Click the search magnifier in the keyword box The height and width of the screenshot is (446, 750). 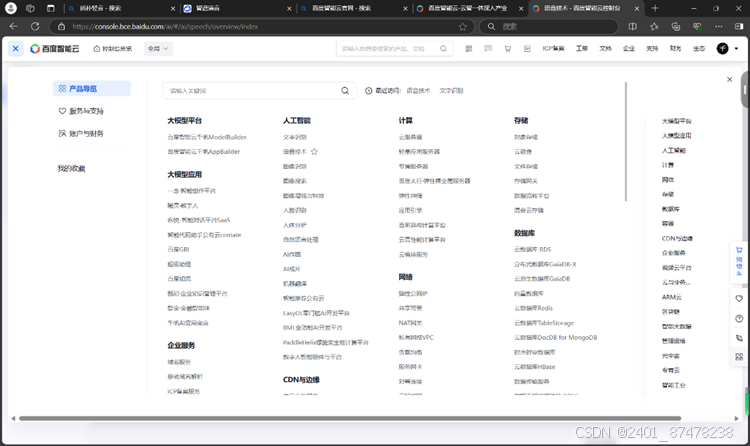pyautogui.click(x=345, y=90)
